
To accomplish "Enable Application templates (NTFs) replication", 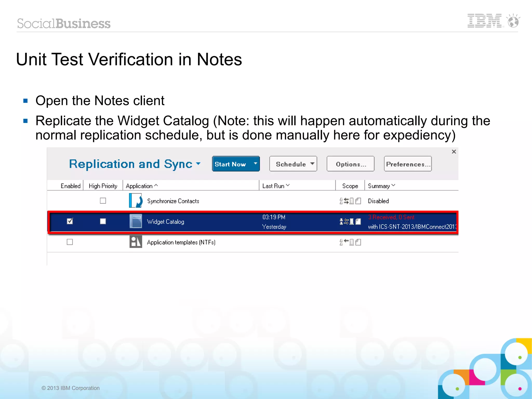I will [x=70, y=242].
